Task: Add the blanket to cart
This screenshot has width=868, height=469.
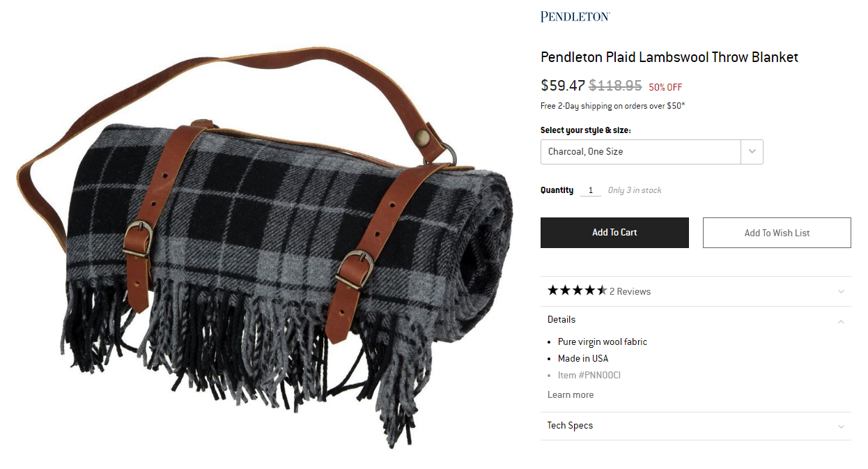Action: [614, 233]
